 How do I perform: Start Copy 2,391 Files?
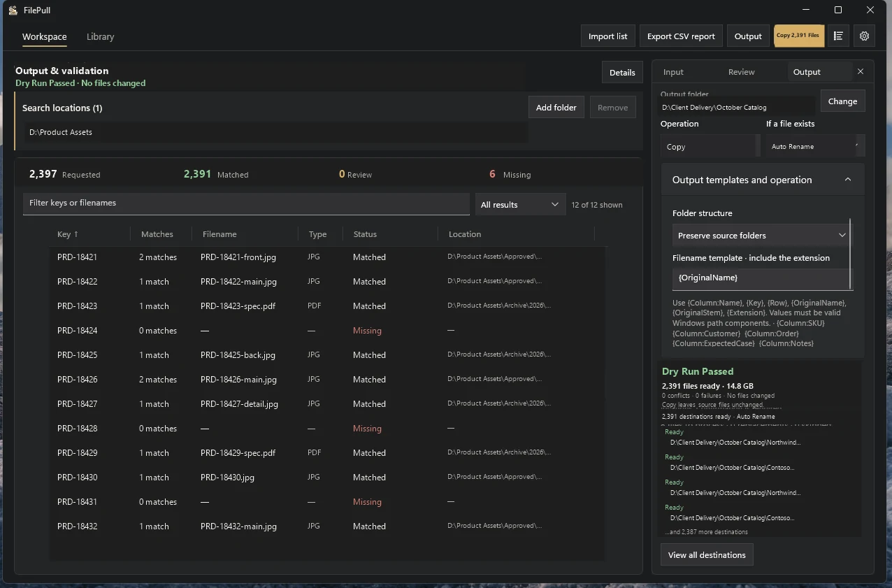coord(798,36)
